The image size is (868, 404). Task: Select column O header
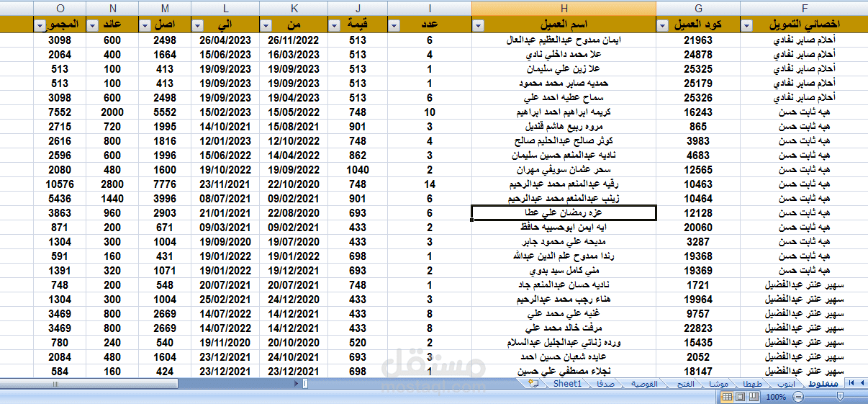59,8
